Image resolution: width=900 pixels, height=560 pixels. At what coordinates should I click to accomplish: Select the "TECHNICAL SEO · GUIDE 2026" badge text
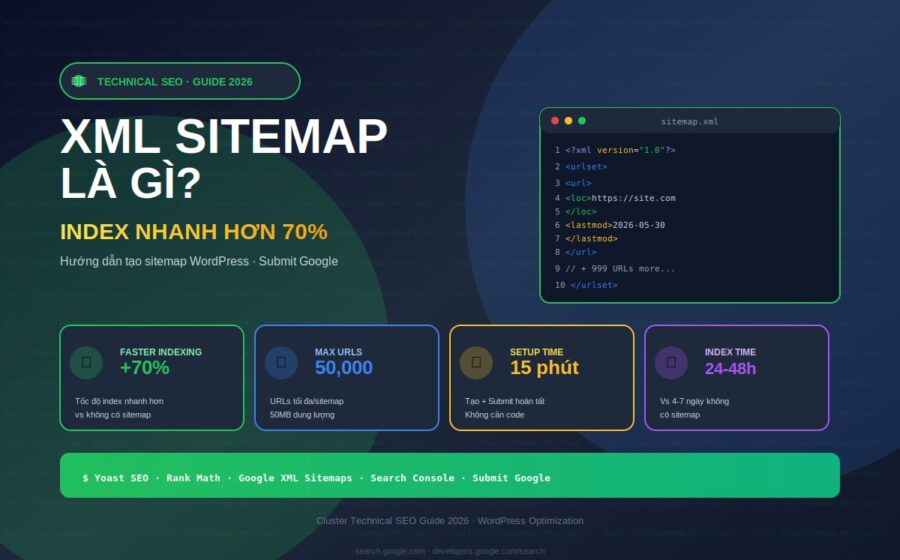coord(175,81)
